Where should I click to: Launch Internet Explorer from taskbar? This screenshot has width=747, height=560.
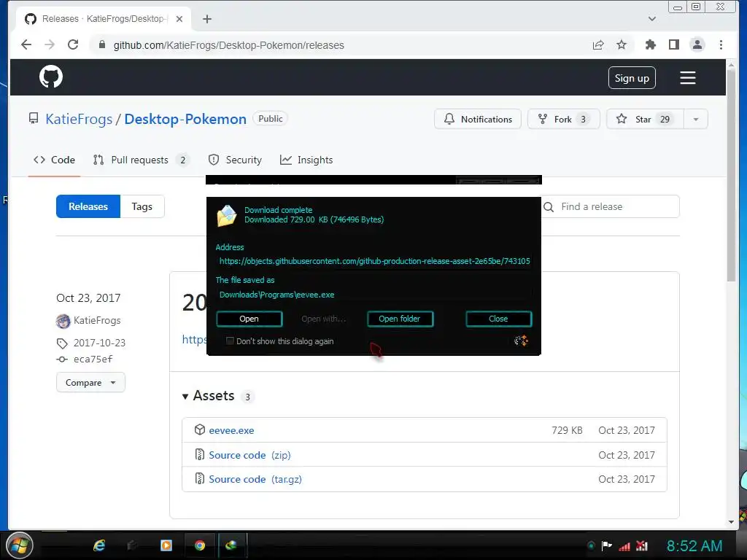[x=99, y=545]
